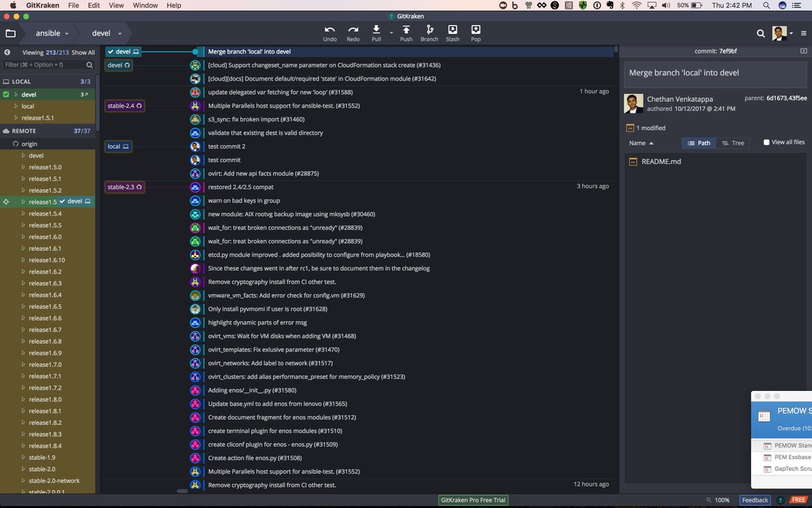This screenshot has width=812, height=508.
Task: Click the commit hash 7ef9bf
Action: pos(727,51)
